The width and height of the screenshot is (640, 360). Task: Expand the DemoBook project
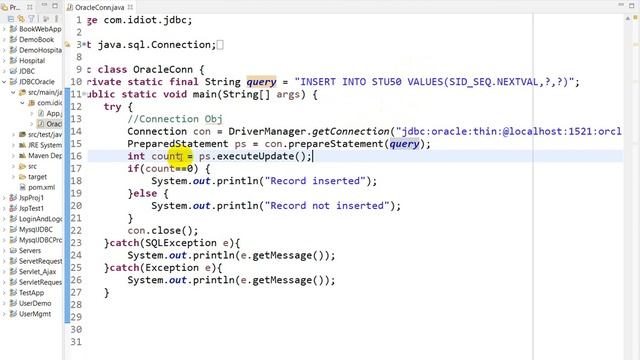(x=4, y=40)
